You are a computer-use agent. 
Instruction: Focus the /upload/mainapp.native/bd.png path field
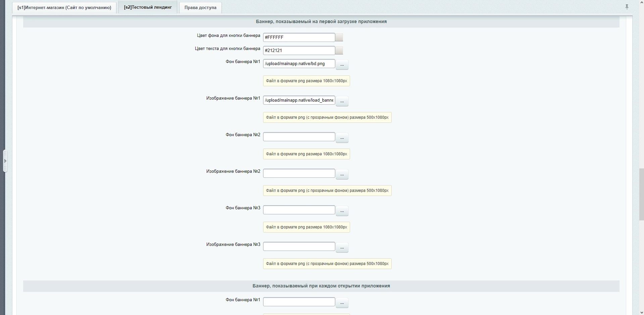pos(299,63)
